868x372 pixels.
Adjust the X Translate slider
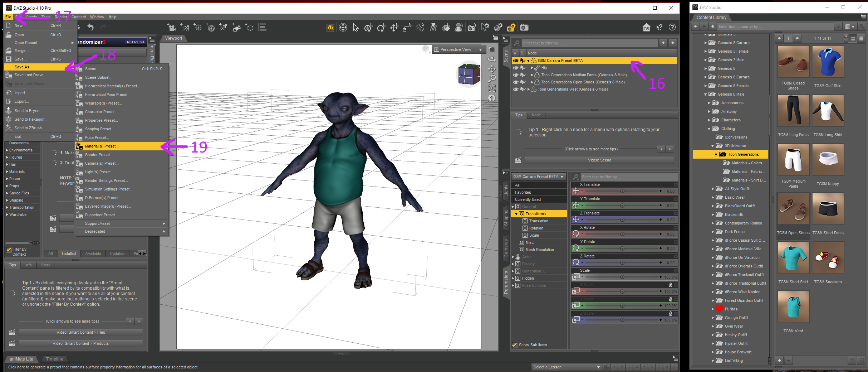coord(622,191)
